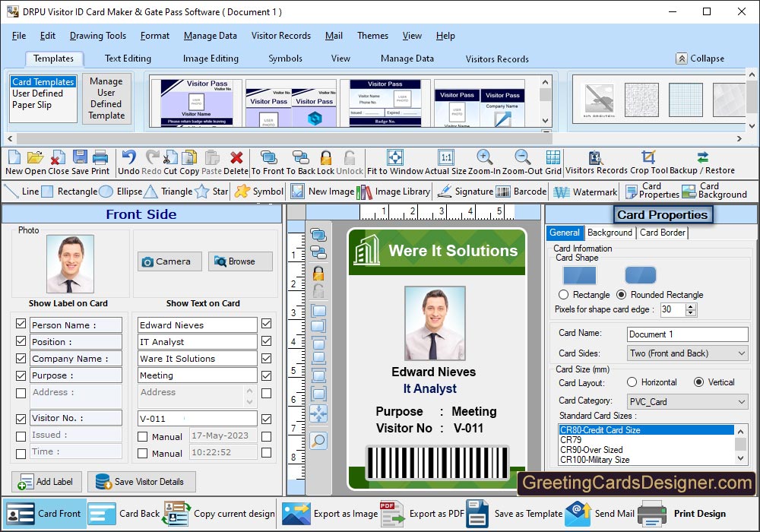Image resolution: width=760 pixels, height=532 pixels.
Task: Uncheck the Person Name label checkbox
Action: 21,324
